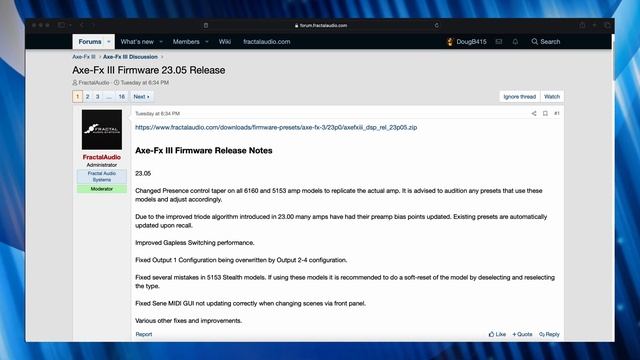The width and height of the screenshot is (640, 360).
Task: Report the post
Action: tap(144, 334)
